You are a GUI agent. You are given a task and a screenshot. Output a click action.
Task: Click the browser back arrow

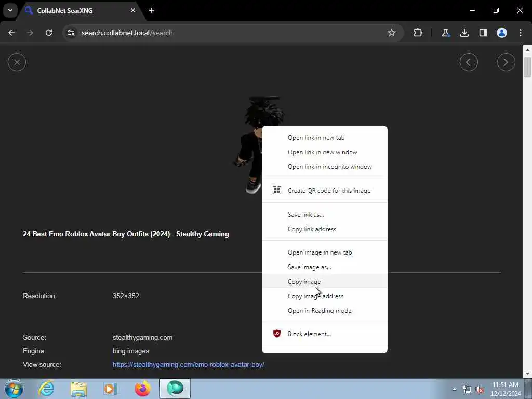(x=11, y=33)
